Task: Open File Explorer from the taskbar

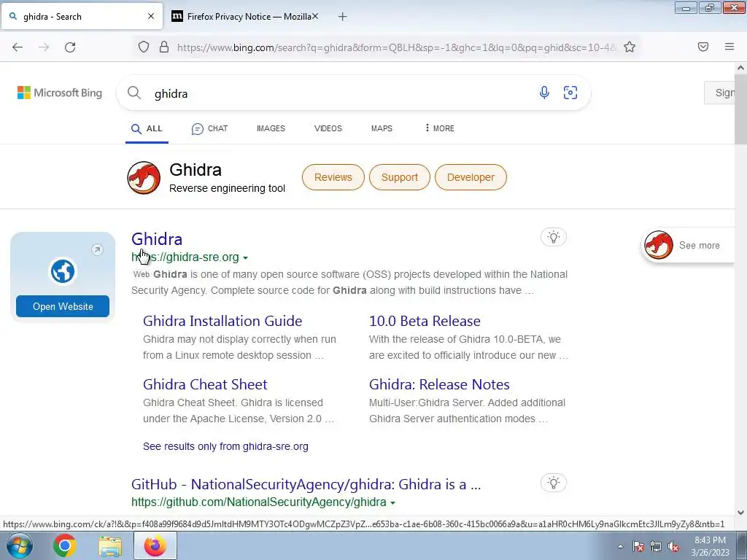Action: pos(110,546)
